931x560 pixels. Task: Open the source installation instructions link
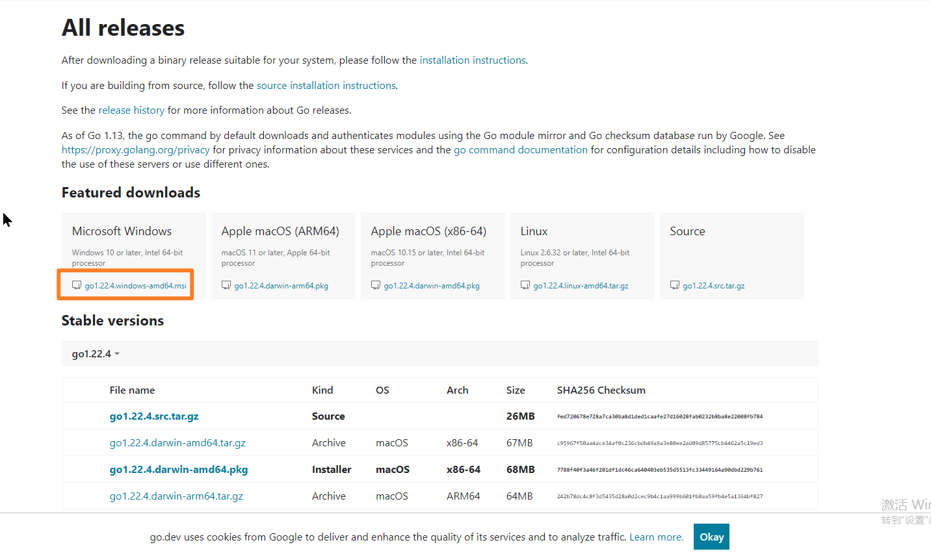326,85
